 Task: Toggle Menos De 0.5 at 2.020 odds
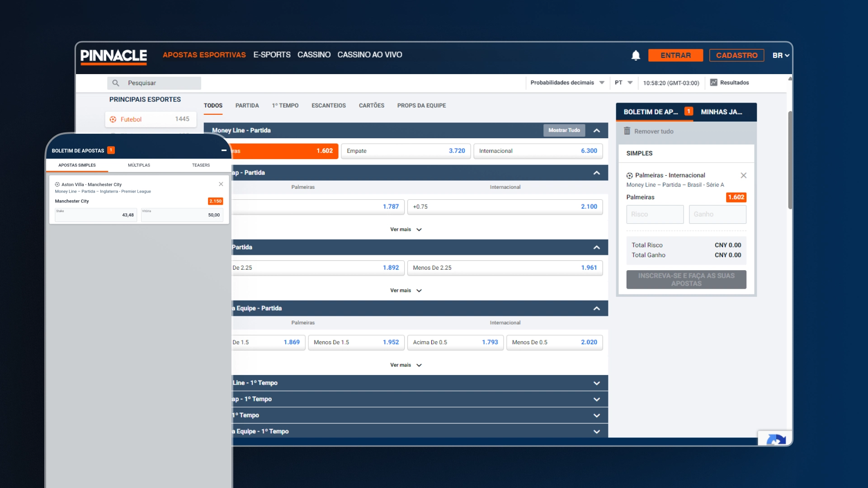[554, 343]
